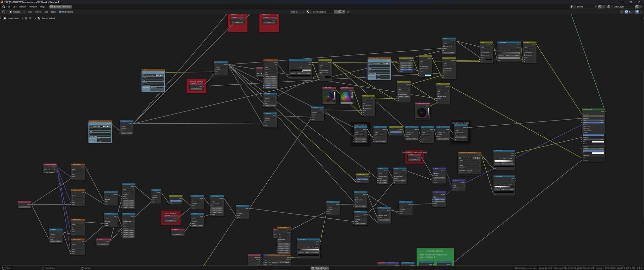This screenshot has width=644, height=270.
Task: Click the Roughness_image frame label
Action: [461, 123]
